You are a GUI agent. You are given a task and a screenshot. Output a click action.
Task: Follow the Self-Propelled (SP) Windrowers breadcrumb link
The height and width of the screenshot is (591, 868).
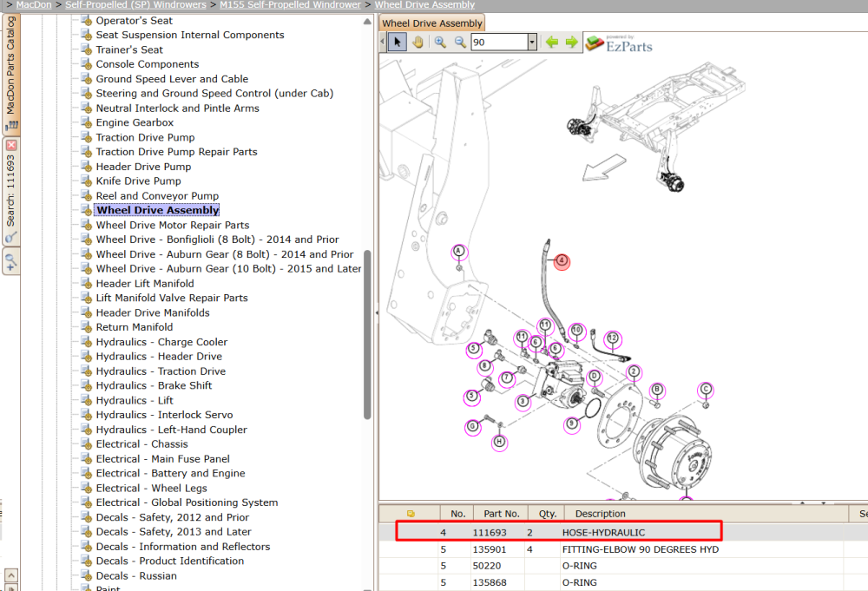(135, 5)
